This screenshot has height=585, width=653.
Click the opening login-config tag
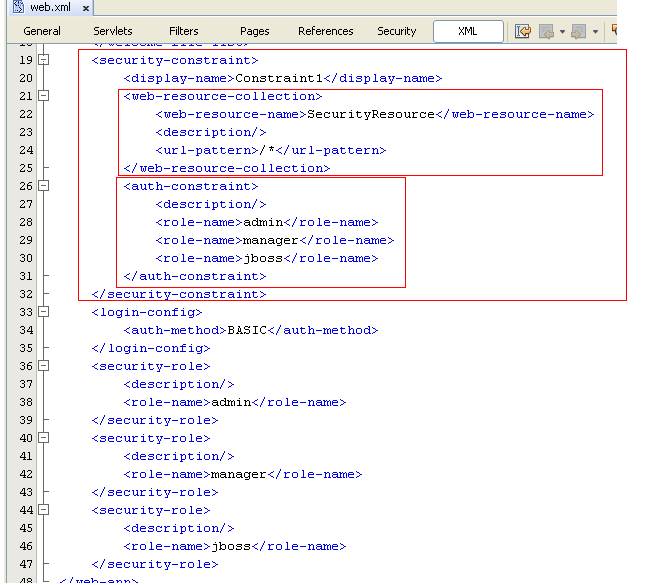click(x=147, y=312)
